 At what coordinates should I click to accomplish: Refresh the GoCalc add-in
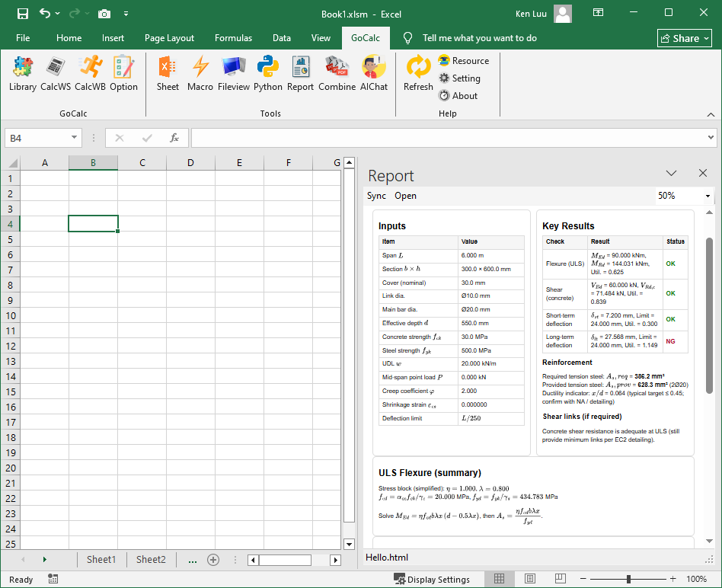click(418, 74)
